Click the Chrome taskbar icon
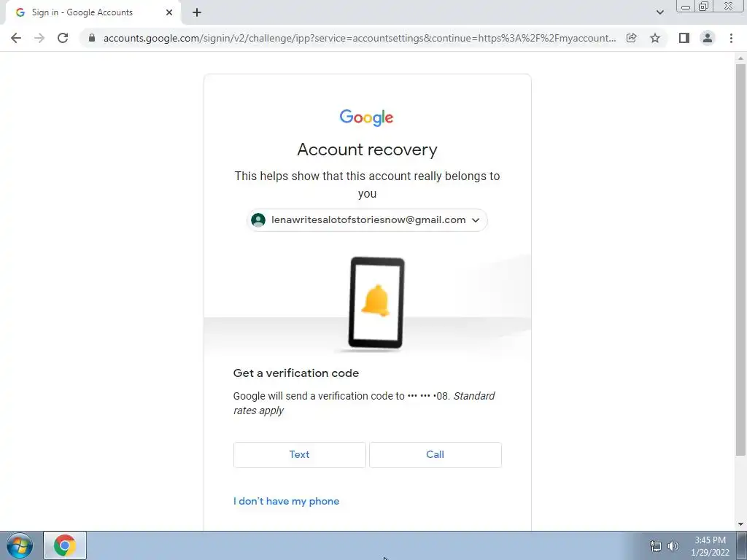Viewport: 747px width, 560px height. tap(65, 545)
